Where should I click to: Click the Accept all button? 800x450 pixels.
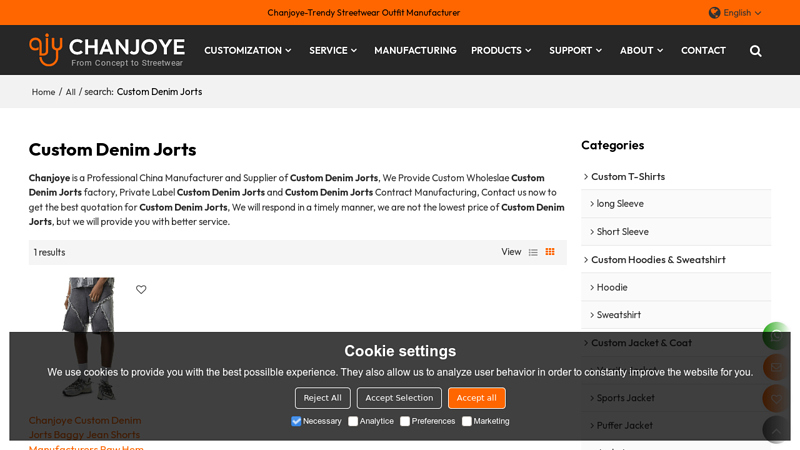tap(477, 398)
